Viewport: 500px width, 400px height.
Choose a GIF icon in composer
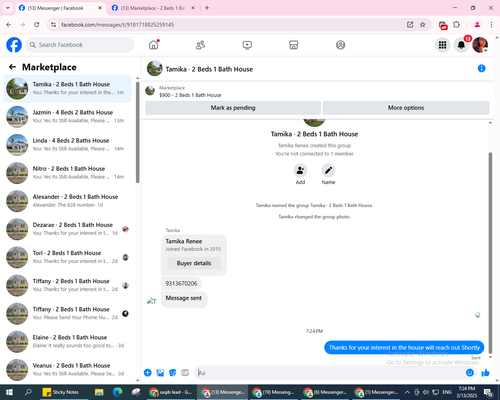tap(185, 373)
